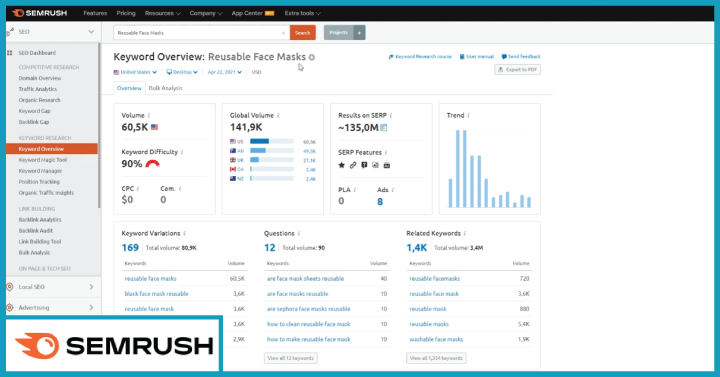Open 'washable face masks' related keyword
Image resolution: width=720 pixels, height=377 pixels.
(436, 339)
